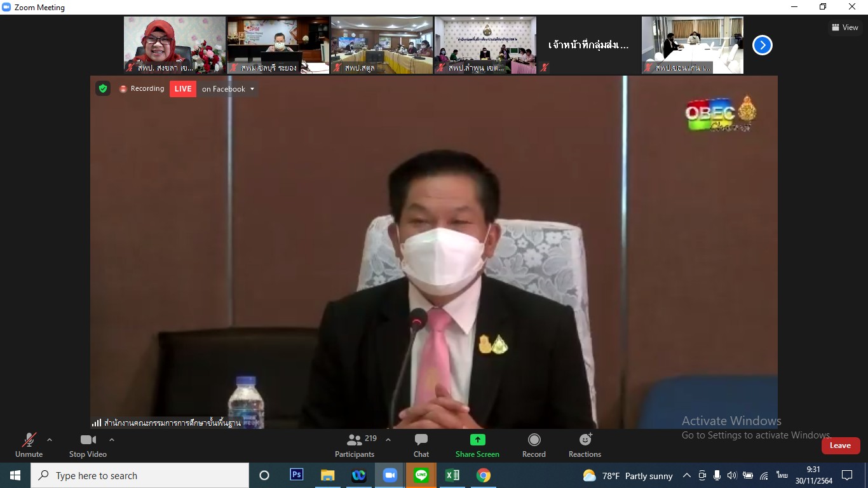
Task: Select the เจ้าหน้าที่กลุ่มส่ง participant tile
Action: (589, 45)
